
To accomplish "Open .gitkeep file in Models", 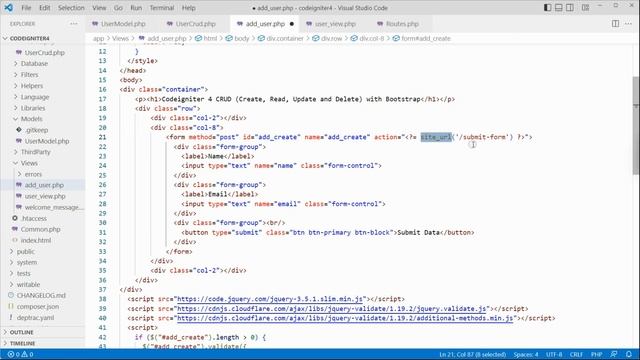I will pyautogui.click(x=36, y=130).
